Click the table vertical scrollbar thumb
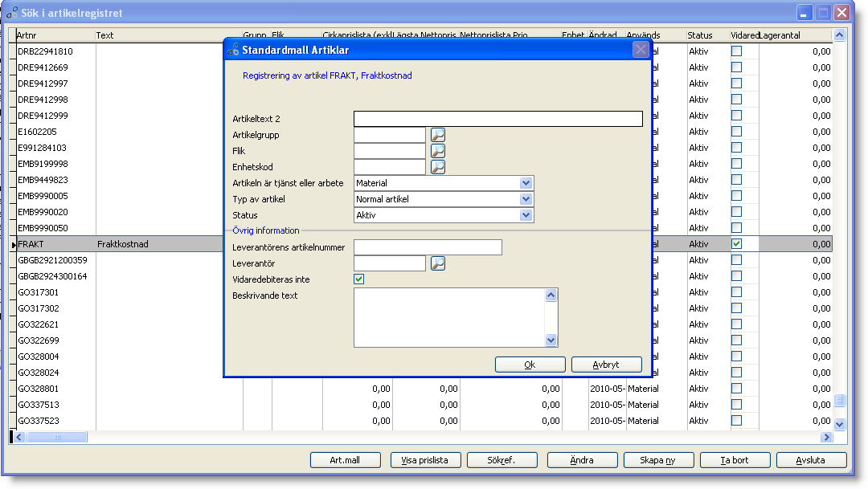868x489 pixels. click(839, 400)
